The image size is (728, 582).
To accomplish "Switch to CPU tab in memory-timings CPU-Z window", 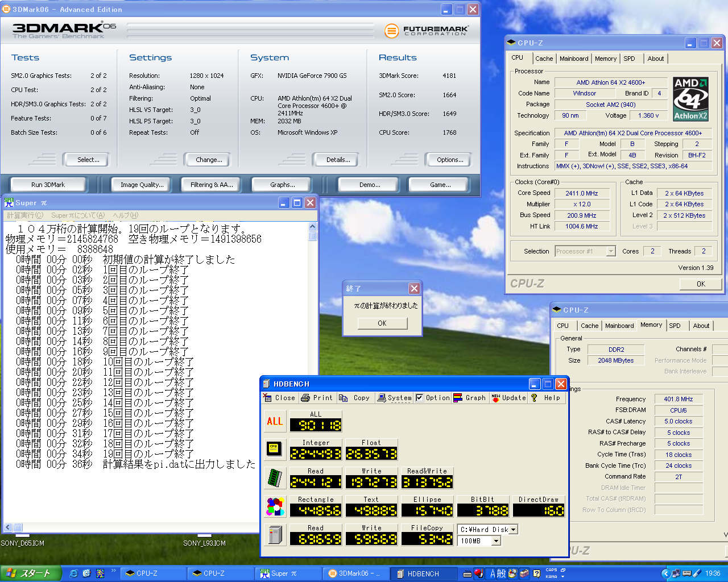I will point(562,326).
